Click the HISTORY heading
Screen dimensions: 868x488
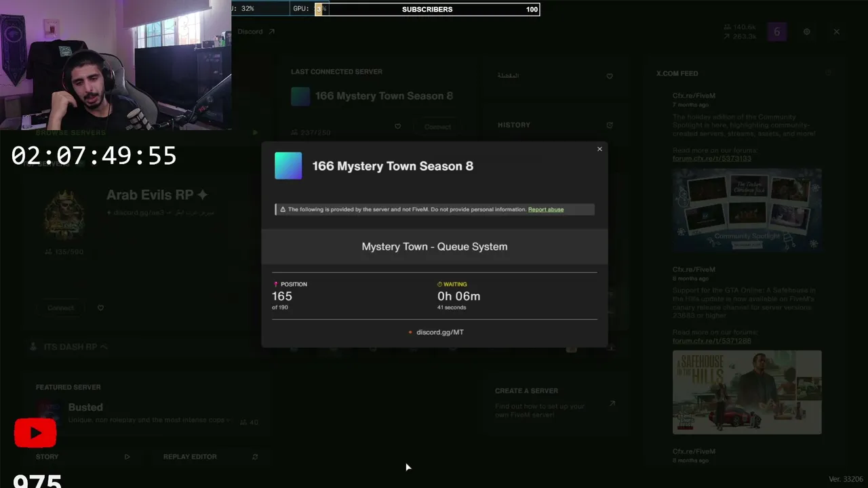514,125
